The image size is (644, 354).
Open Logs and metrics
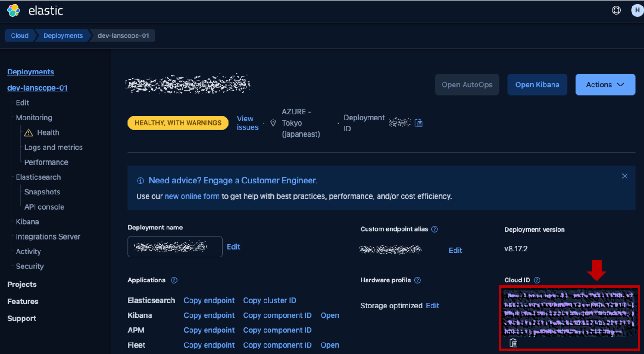pos(53,147)
